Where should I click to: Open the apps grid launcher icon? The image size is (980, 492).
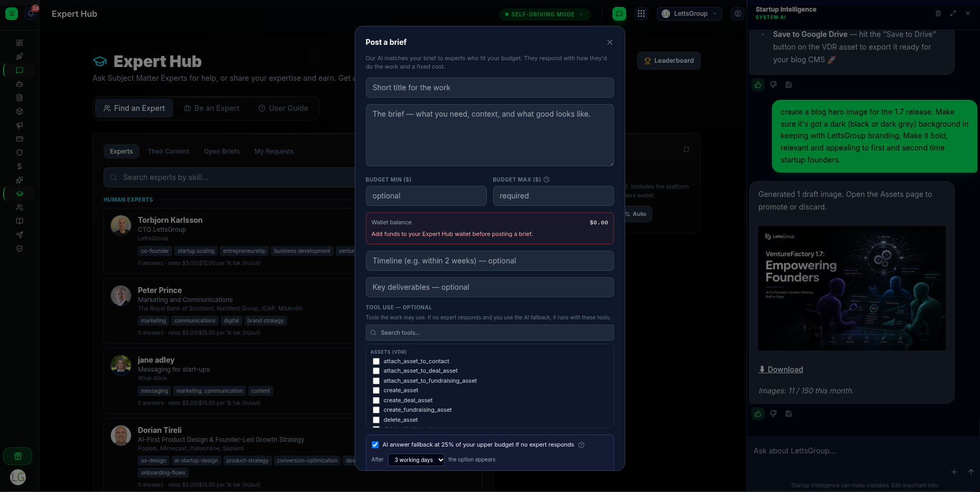[641, 14]
